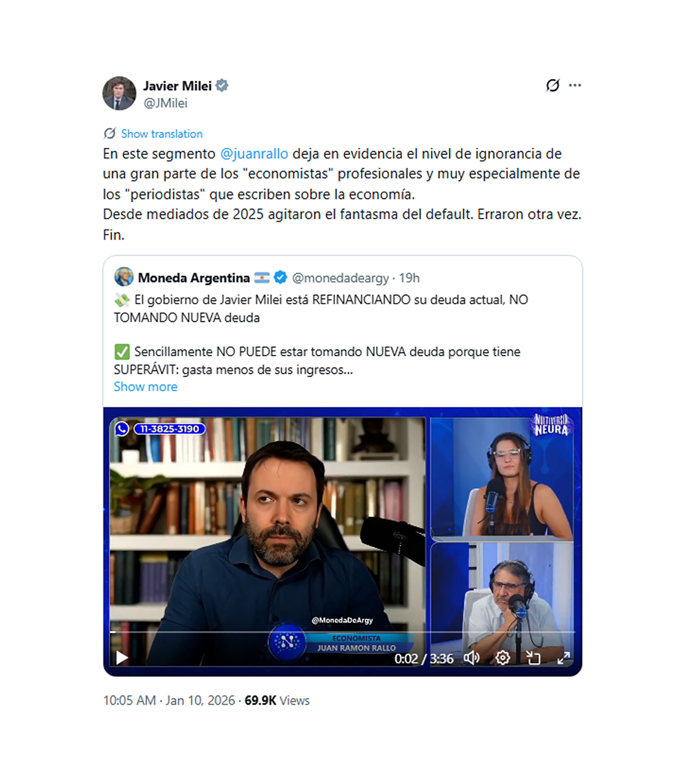Click the post timestamp Jan 10, 2026
The height and width of the screenshot is (784, 698).
(x=200, y=700)
